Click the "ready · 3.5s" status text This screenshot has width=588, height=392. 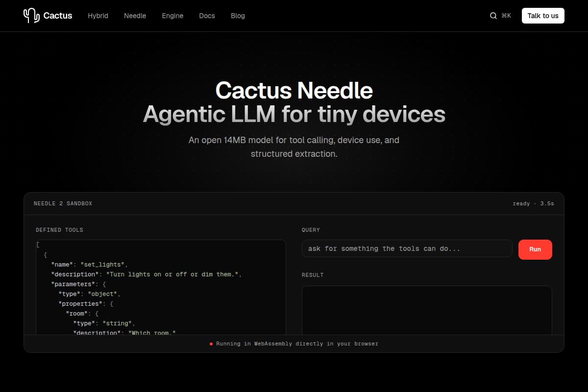534,203
